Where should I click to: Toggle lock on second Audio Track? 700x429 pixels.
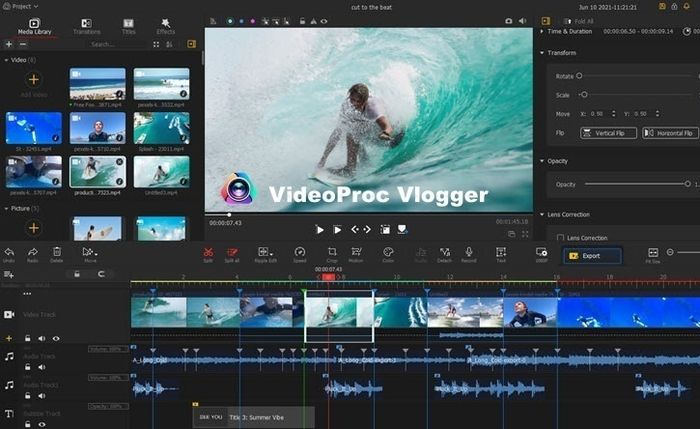pos(28,396)
